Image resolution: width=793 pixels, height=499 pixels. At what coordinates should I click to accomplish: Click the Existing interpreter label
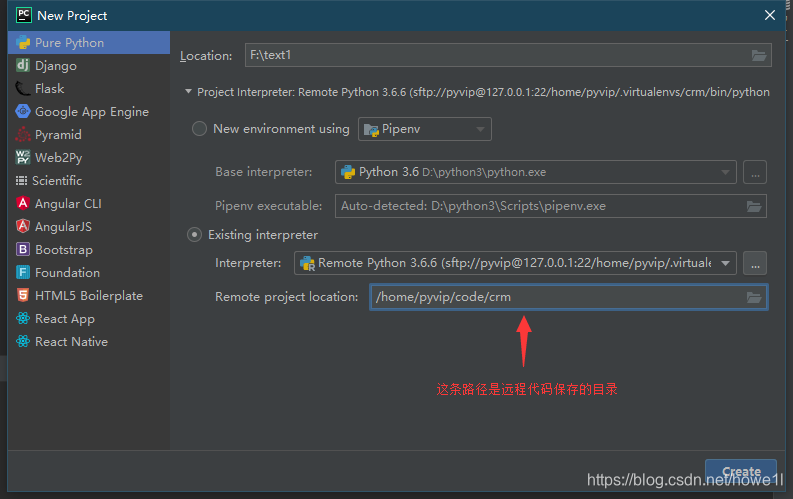click(263, 235)
